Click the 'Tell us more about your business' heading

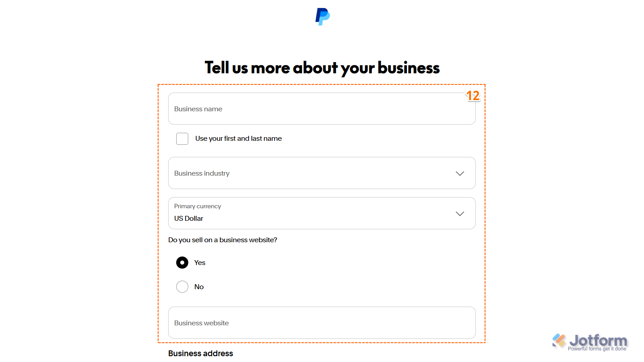click(x=322, y=67)
